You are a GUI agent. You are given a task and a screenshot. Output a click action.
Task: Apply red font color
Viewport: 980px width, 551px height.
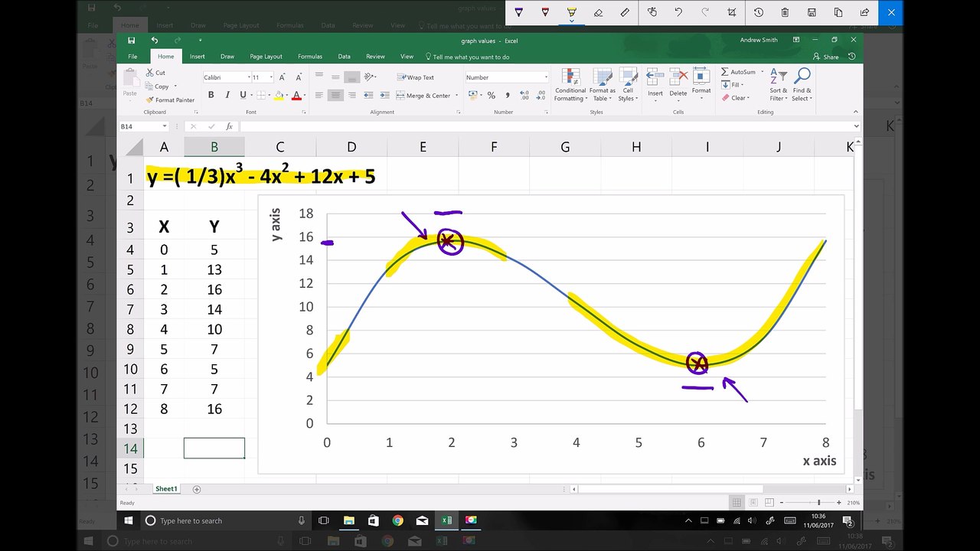tap(296, 95)
